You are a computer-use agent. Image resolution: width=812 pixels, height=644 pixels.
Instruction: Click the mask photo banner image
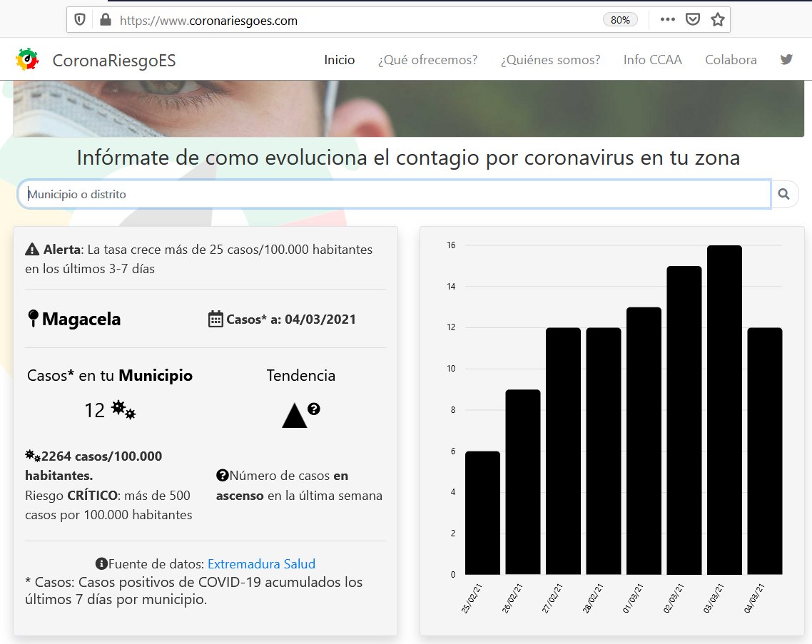pyautogui.click(x=408, y=108)
